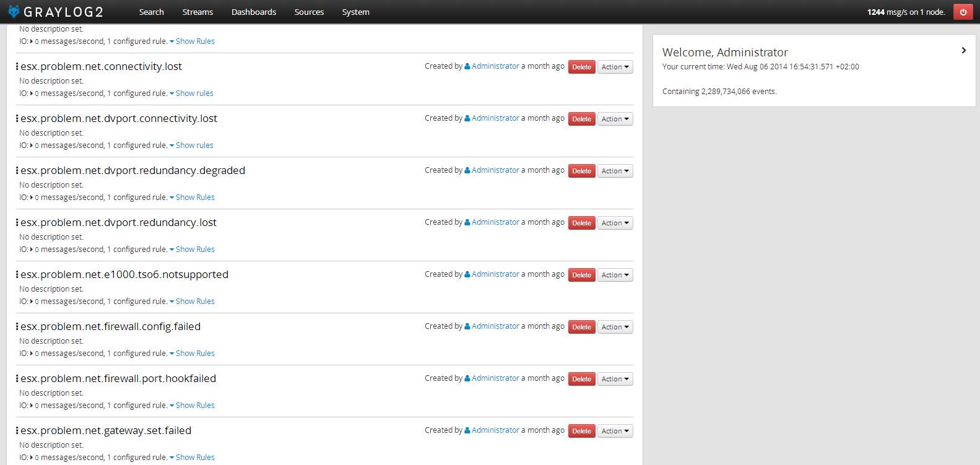Expand IO arrow for esx.problem.net.gateway.set.failed
Image resolution: width=980 pixels, height=465 pixels.
point(32,458)
